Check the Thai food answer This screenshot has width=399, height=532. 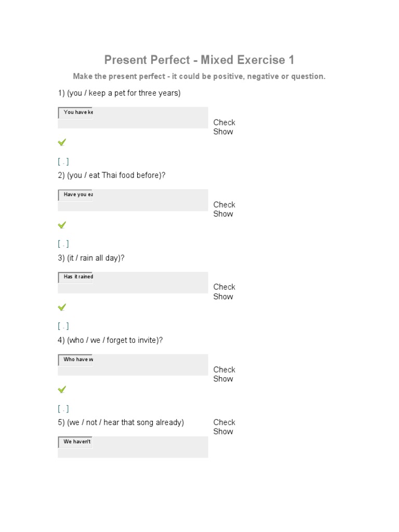(224, 205)
